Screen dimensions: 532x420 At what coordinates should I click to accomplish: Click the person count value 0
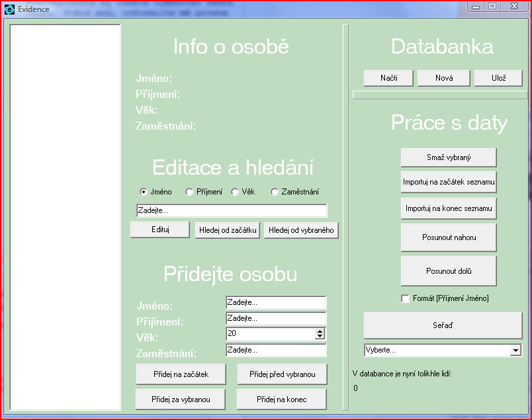click(x=355, y=388)
